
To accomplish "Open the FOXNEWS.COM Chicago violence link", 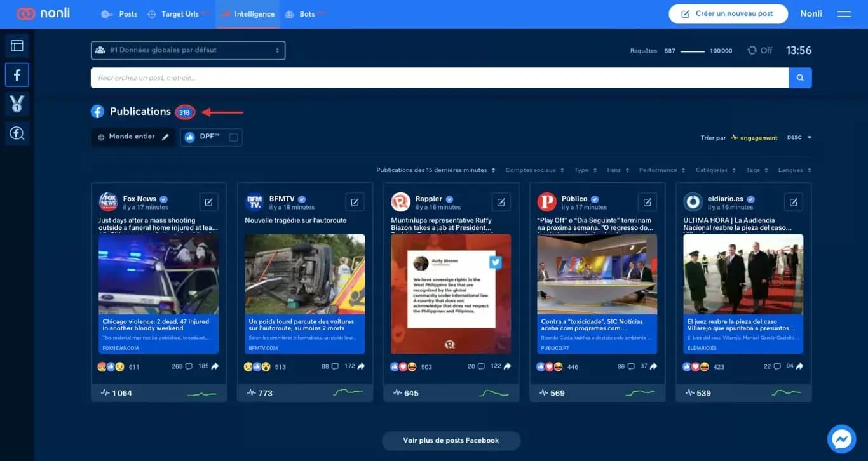I will (158, 334).
